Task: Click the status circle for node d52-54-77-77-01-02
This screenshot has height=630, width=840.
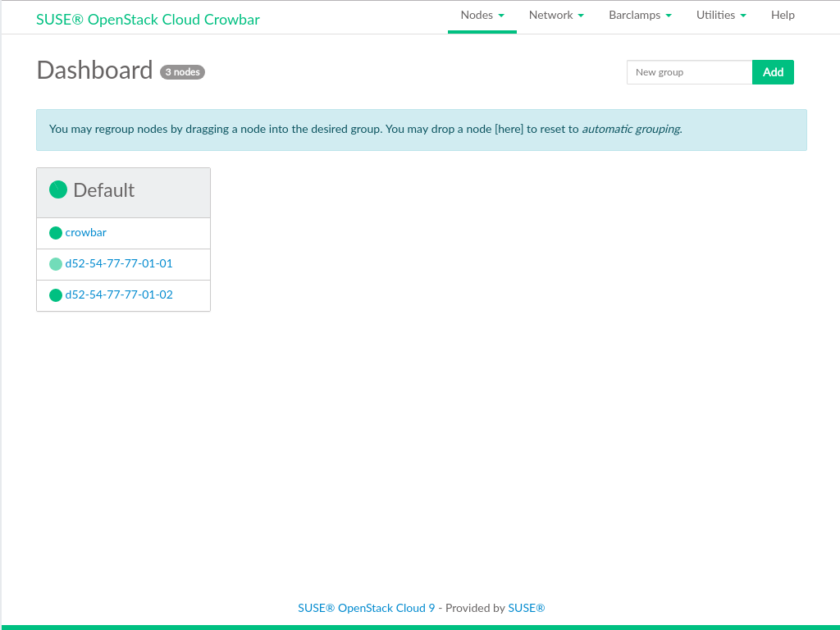Action: (56, 295)
